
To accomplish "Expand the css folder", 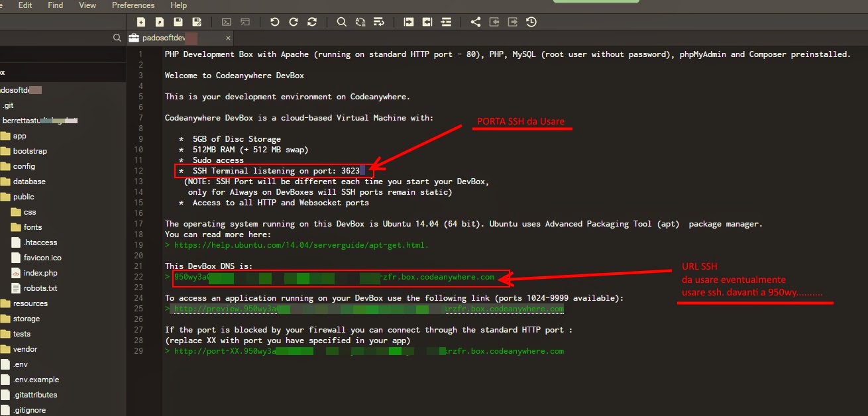I will point(30,212).
